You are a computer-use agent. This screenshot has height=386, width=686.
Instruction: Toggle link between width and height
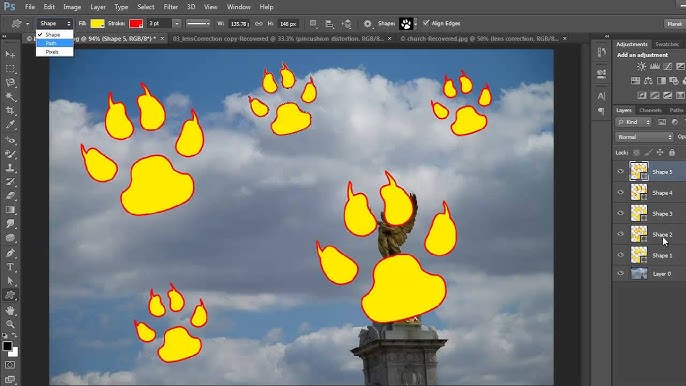[259, 24]
